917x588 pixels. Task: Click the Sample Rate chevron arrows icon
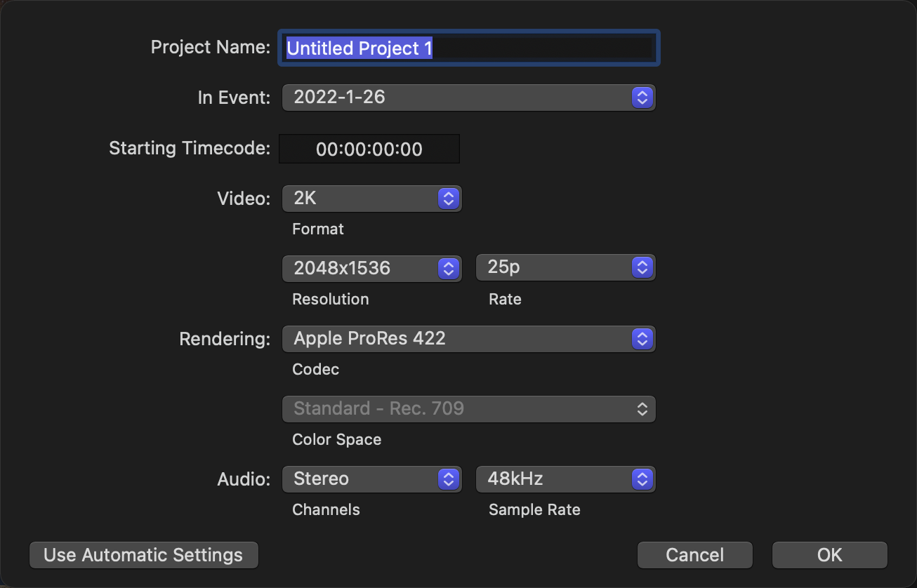(642, 479)
